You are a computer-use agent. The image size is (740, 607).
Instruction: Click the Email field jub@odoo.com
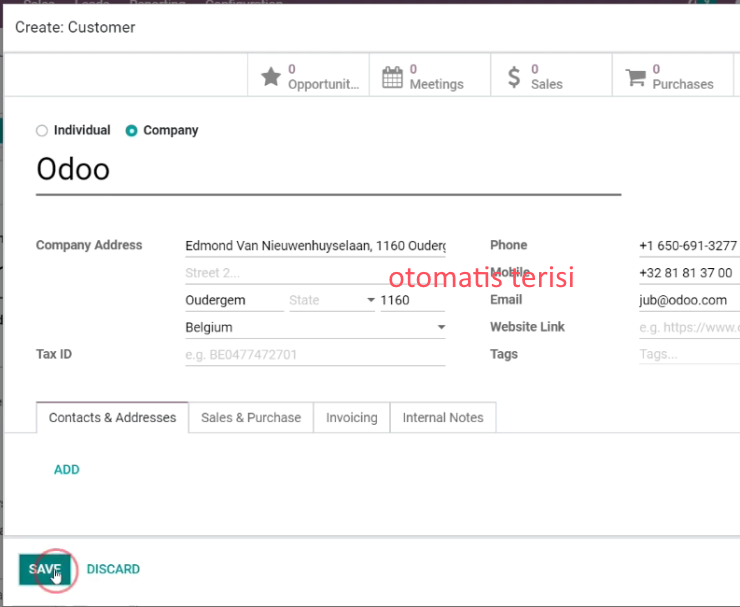[690, 300]
